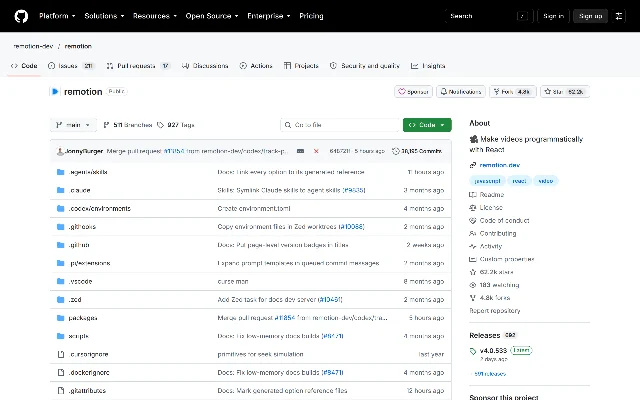Open the Contributing guidelines link
The height and width of the screenshot is (400, 640).
(498, 233)
